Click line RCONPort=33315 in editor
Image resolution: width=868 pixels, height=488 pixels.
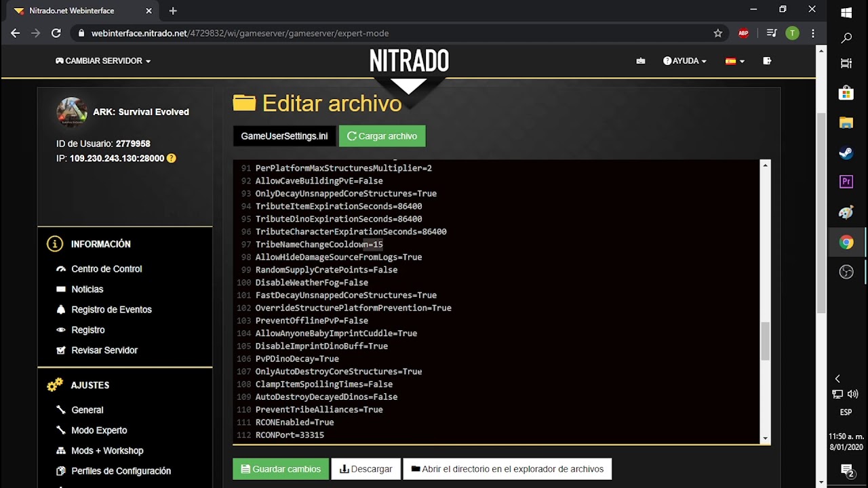290,435
